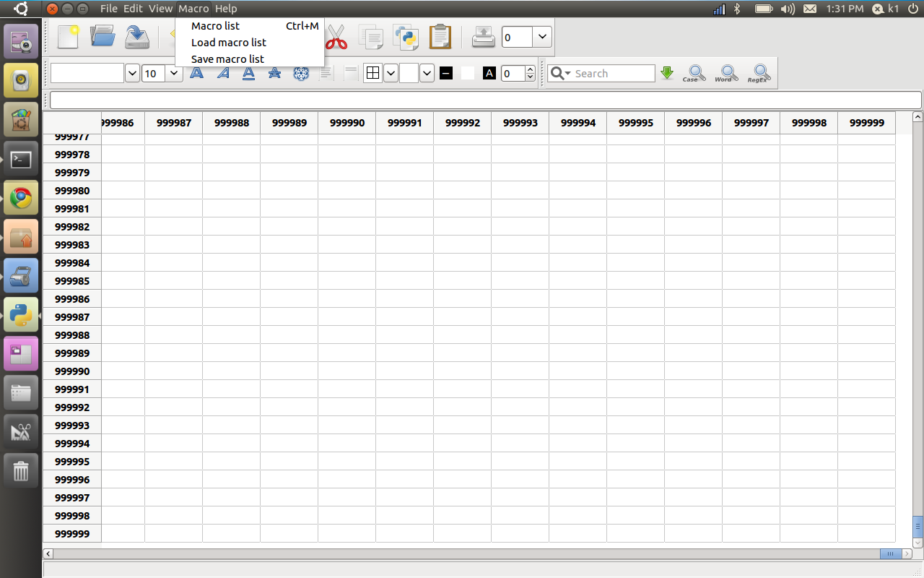This screenshot has width=924, height=578.
Task: Open a file with the folder icon
Action: click(103, 37)
